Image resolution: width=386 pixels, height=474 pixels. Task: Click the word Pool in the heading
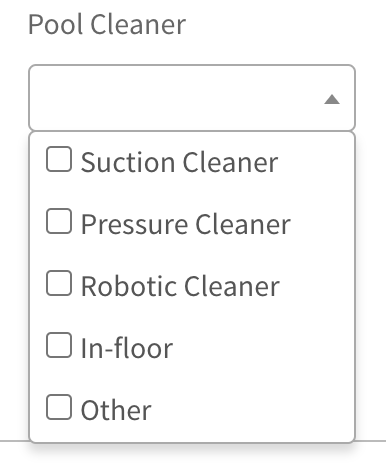coord(55,24)
